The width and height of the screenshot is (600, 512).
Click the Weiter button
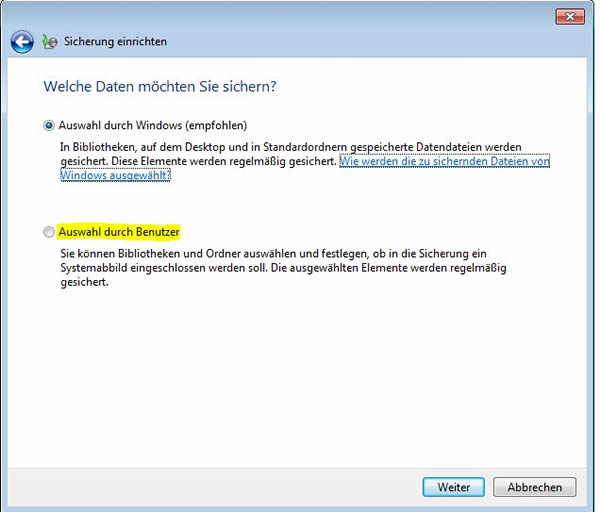click(x=453, y=487)
